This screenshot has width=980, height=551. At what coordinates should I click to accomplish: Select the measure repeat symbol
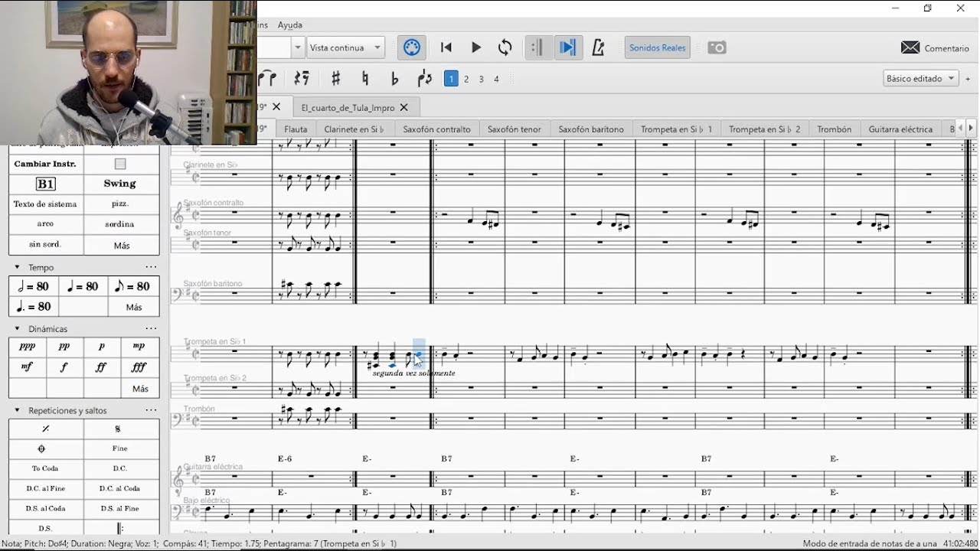[46, 429]
